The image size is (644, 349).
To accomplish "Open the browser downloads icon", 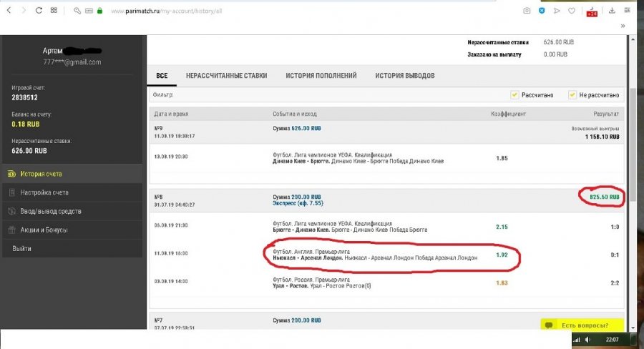I will [x=612, y=11].
